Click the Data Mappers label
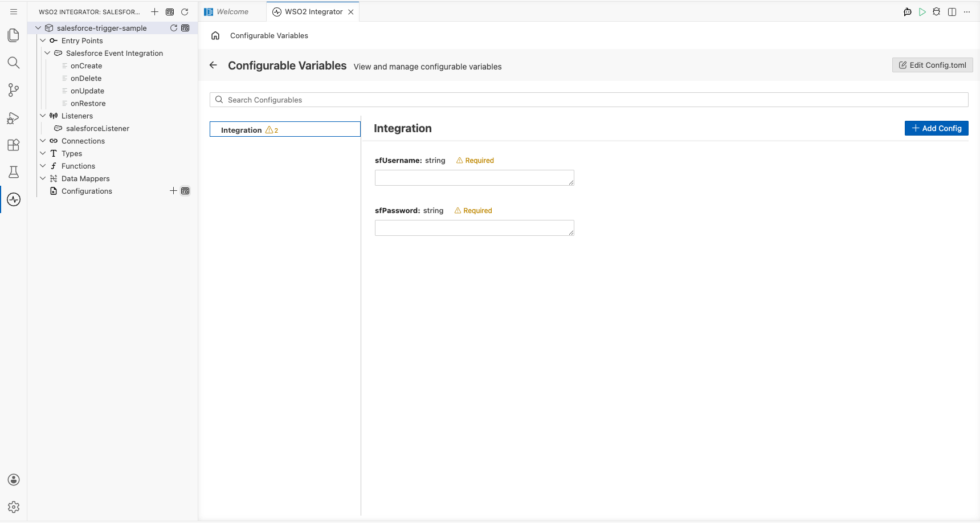 pos(85,178)
